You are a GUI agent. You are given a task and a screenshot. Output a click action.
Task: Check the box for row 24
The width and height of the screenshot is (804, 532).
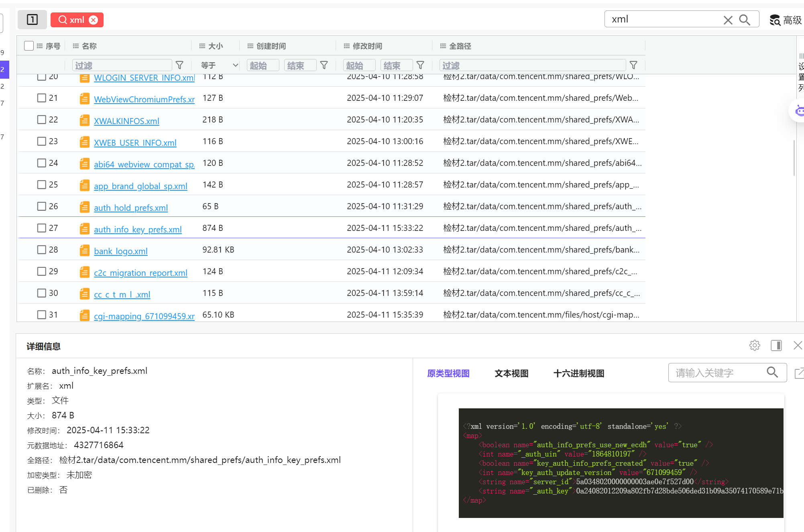click(x=41, y=163)
